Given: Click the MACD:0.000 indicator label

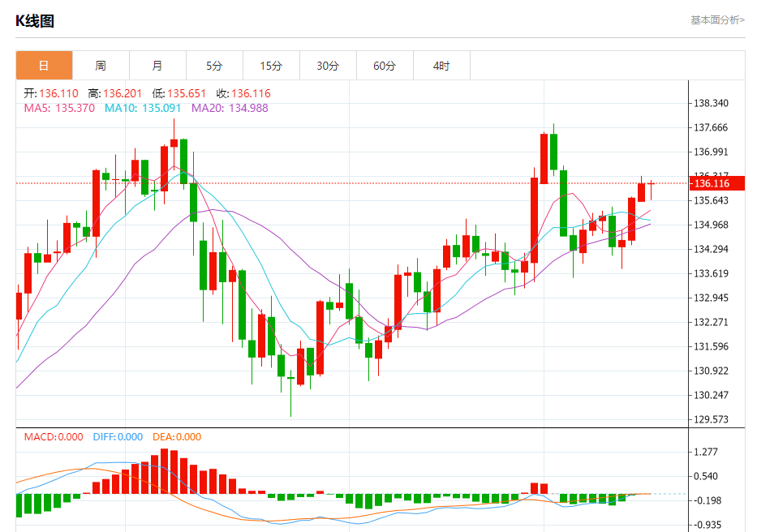Looking at the screenshot, I should point(54,437).
